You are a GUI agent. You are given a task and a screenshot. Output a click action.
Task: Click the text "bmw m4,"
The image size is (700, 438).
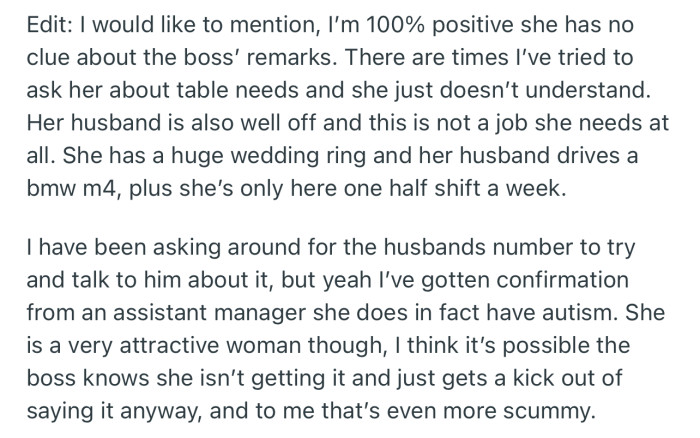(75, 188)
